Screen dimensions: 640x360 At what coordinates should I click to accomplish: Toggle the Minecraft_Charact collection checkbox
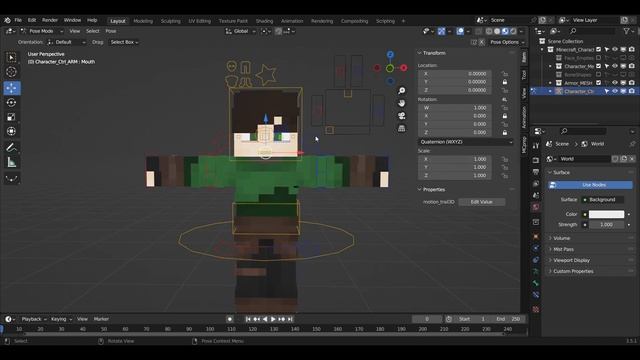point(599,49)
